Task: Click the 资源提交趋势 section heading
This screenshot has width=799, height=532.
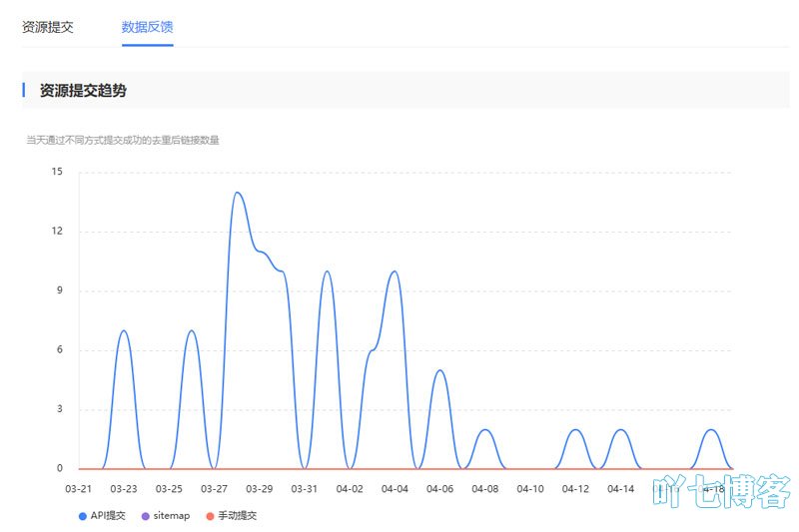Action: [83, 91]
